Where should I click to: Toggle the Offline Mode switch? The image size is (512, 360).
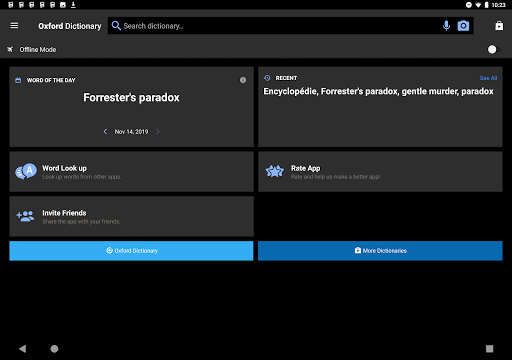pyautogui.click(x=494, y=49)
